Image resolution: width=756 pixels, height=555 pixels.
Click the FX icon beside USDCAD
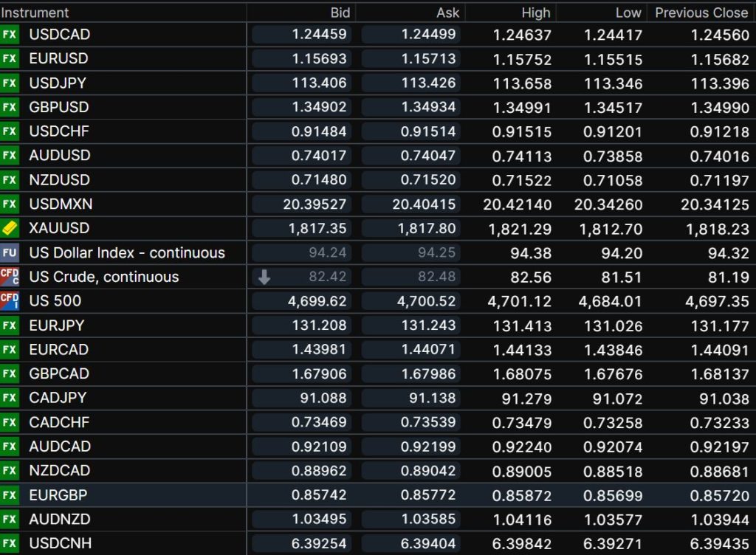10,35
